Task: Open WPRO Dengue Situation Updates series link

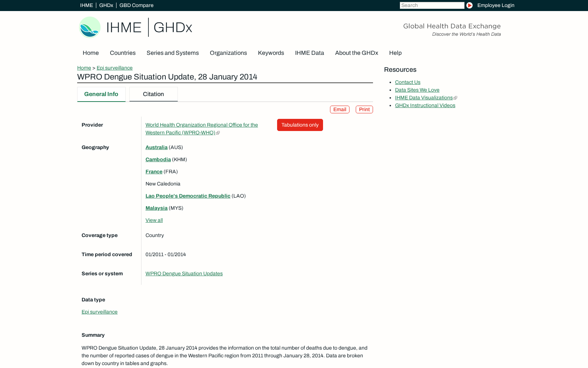Action: 184,273
